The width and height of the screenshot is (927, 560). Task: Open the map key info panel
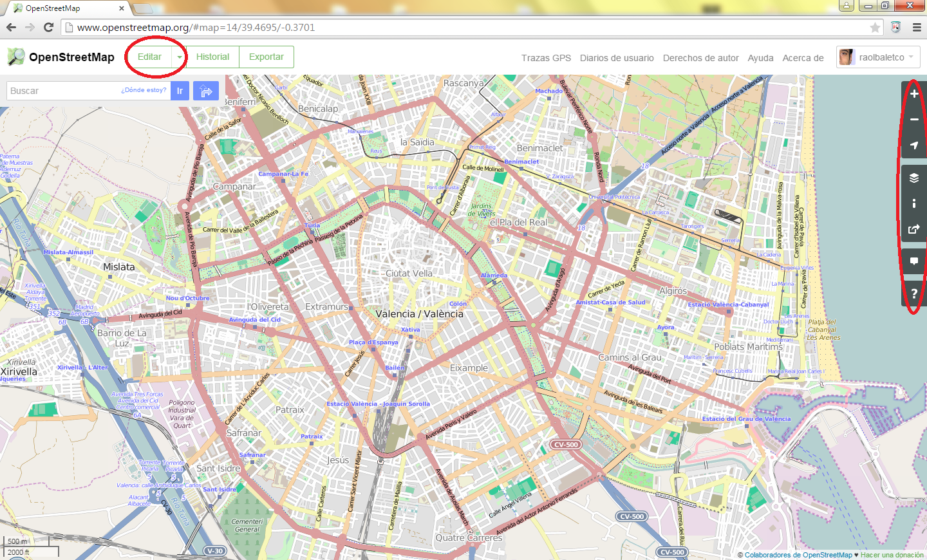[x=914, y=203]
